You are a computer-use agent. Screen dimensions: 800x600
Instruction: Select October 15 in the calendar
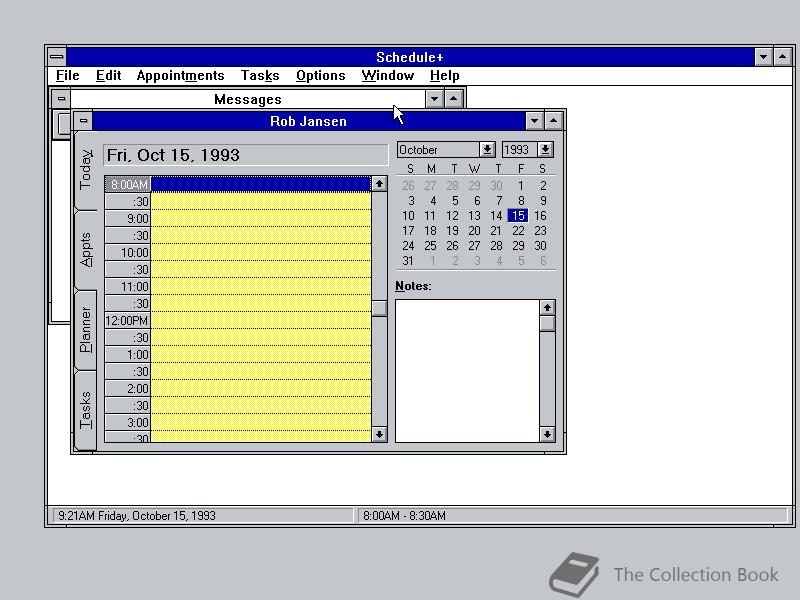(x=518, y=216)
